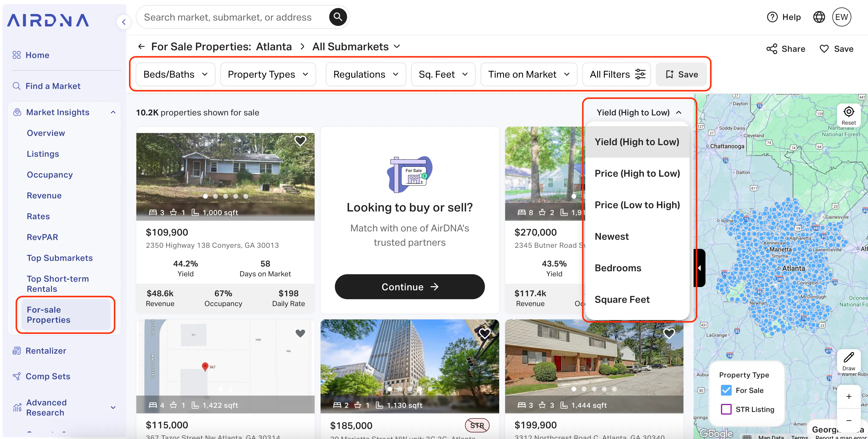Click the Save search button in filter bar
This screenshot has height=439, width=868.
681,74
